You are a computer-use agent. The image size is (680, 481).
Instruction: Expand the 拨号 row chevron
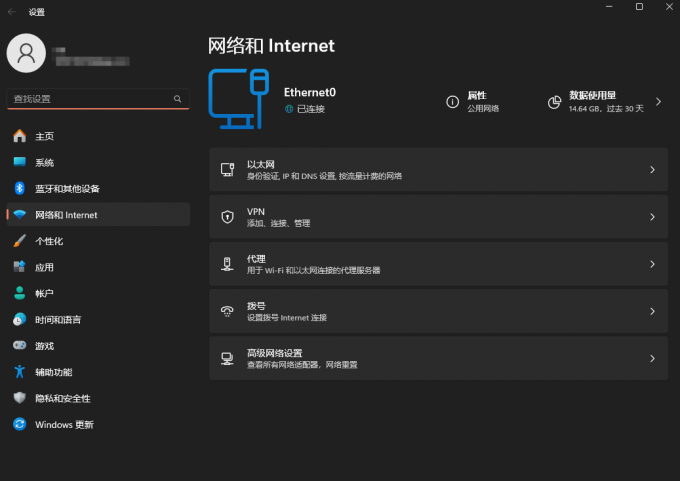click(x=652, y=311)
